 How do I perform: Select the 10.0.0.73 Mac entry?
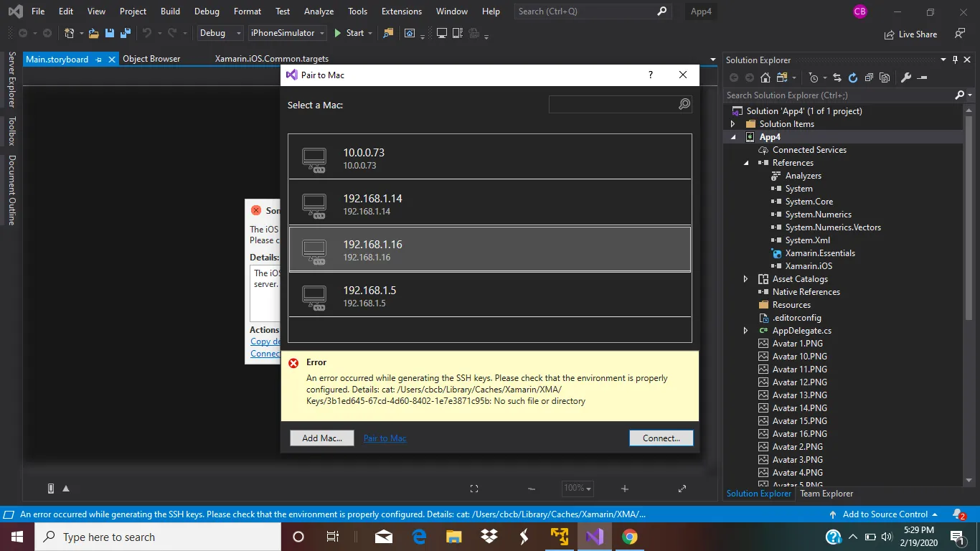(490, 159)
